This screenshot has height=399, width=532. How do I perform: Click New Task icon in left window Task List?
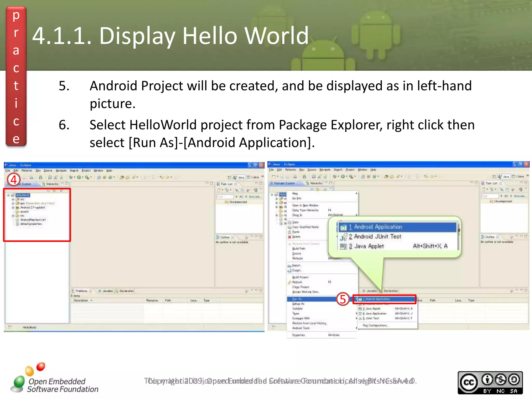219,190
